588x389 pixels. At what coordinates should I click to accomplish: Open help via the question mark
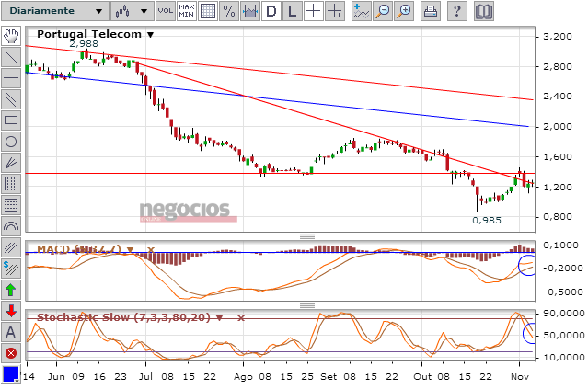pyautogui.click(x=456, y=11)
